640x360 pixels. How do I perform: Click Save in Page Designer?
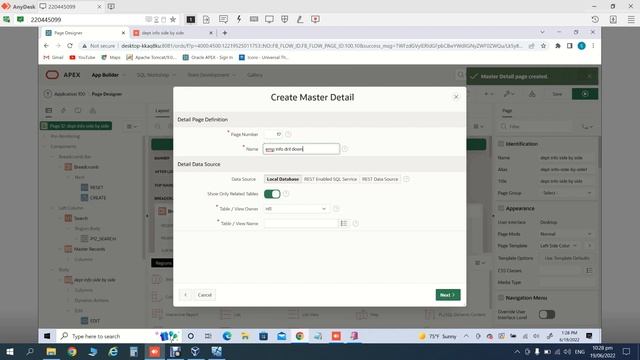[x=557, y=94]
